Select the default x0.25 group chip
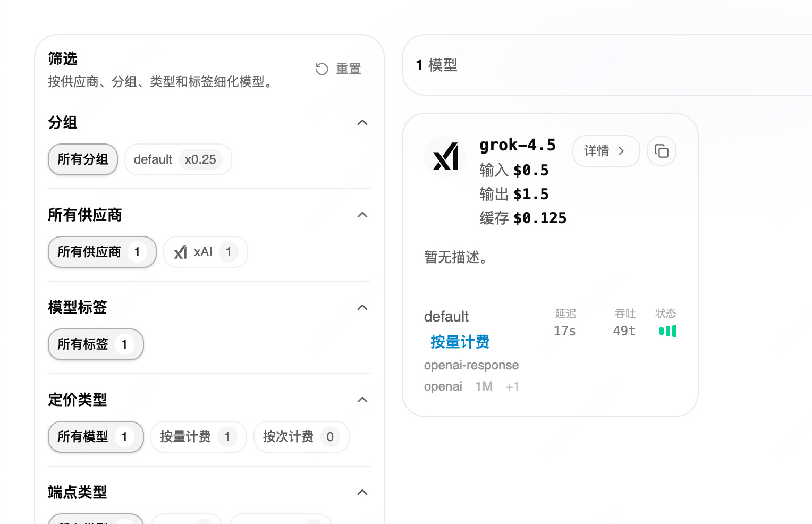Viewport: 812px width, 524px height. point(178,159)
